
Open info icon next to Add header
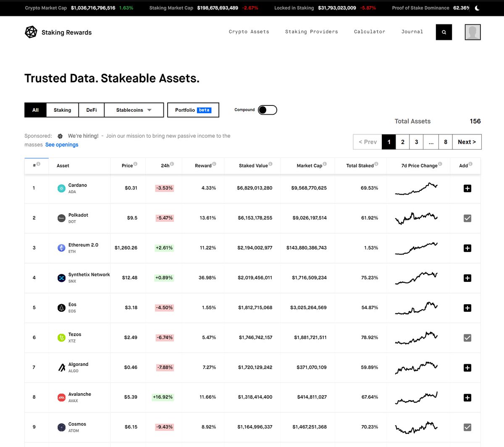(470, 164)
